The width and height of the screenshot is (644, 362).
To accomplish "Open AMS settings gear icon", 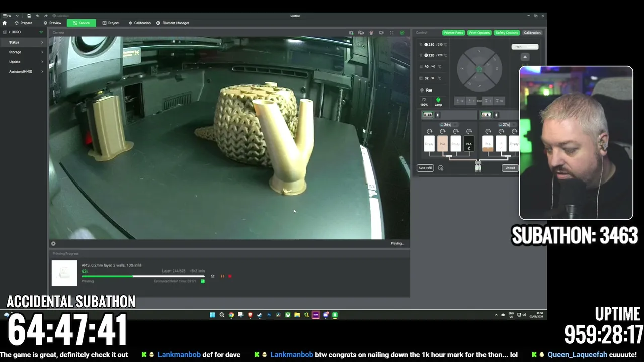I will click(x=441, y=168).
